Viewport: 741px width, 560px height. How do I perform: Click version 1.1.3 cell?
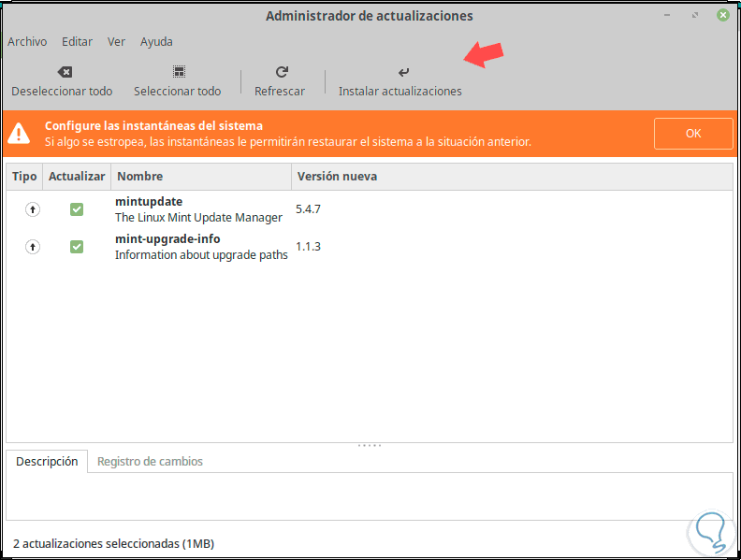308,247
